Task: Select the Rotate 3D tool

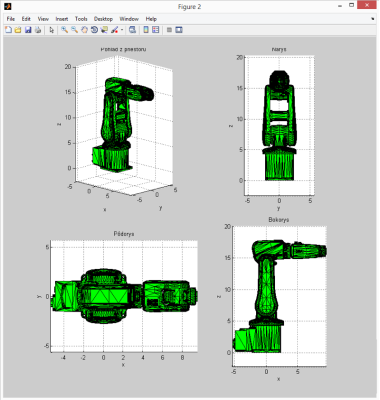Action: (94, 30)
